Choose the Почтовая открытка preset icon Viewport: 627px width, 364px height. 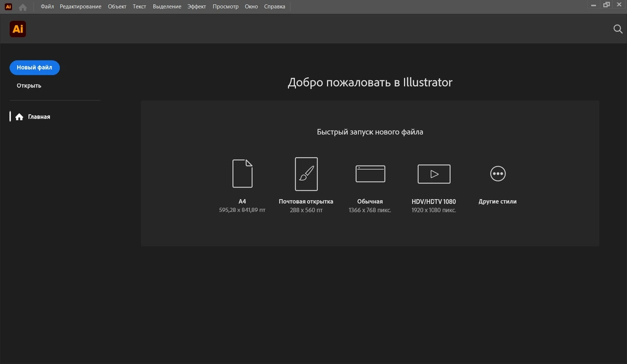click(306, 174)
